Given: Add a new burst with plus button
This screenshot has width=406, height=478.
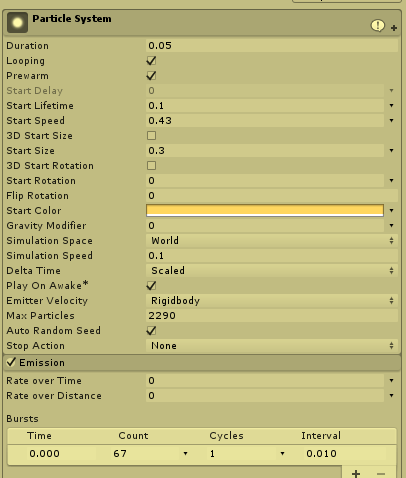Looking at the screenshot, I should click(356, 473).
